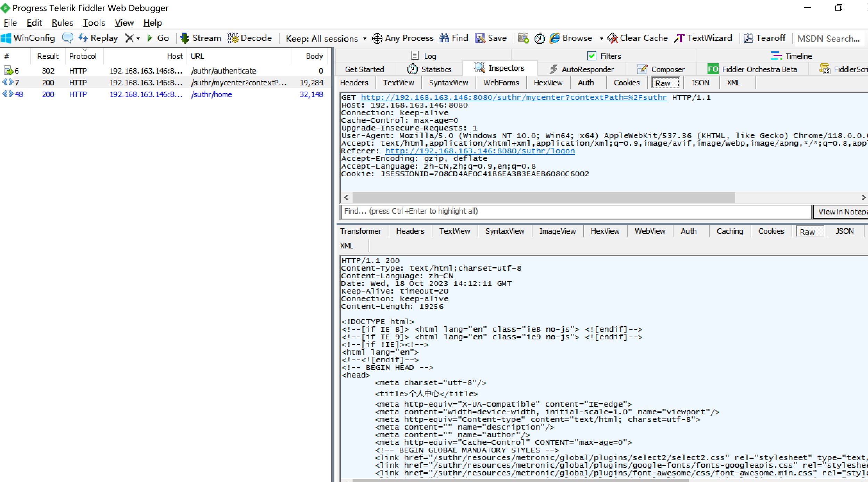
Task: Click request pane scroll left arrow
Action: click(346, 198)
